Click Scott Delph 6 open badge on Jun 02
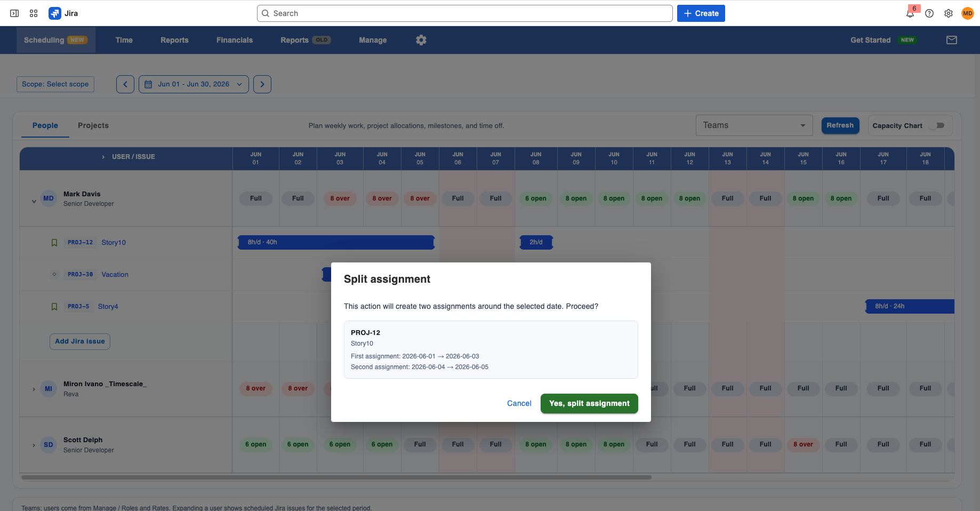 coord(298,444)
